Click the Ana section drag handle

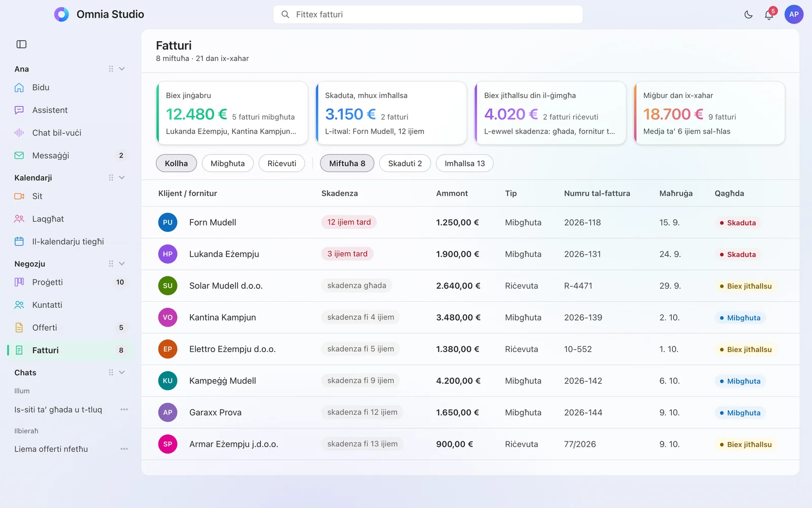click(x=111, y=69)
